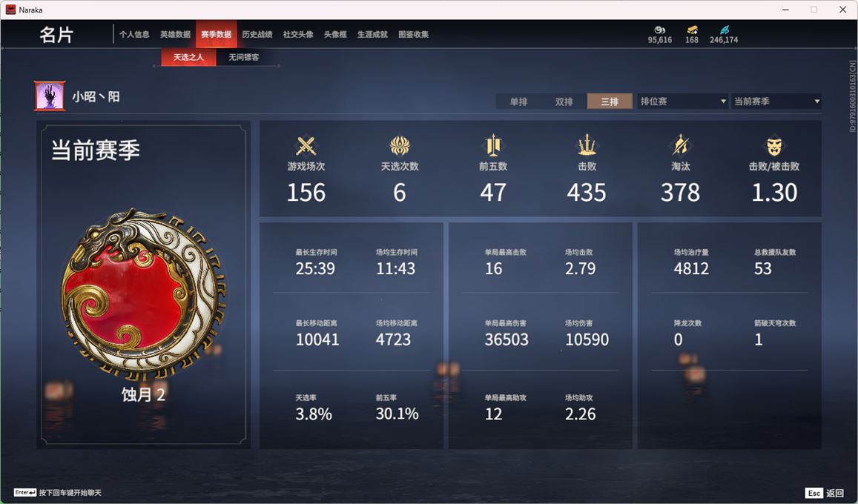Select the 单排 solo mode toggle
Image resolution: width=858 pixels, height=504 pixels.
click(518, 101)
